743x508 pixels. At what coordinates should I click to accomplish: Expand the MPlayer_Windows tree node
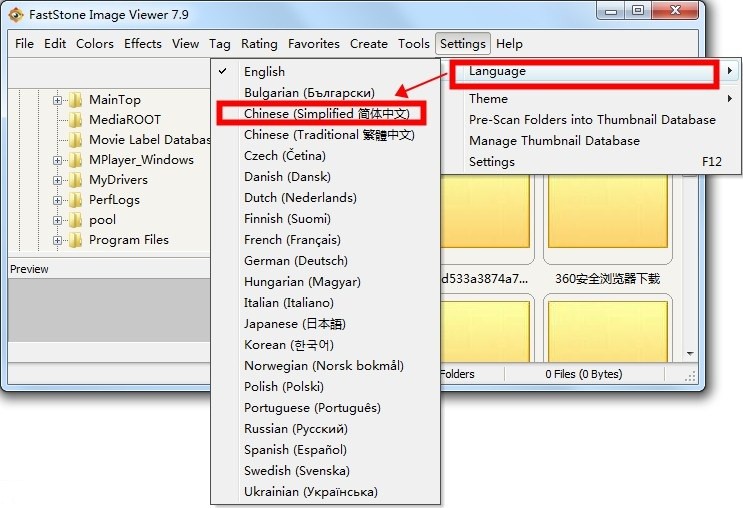pos(57,161)
